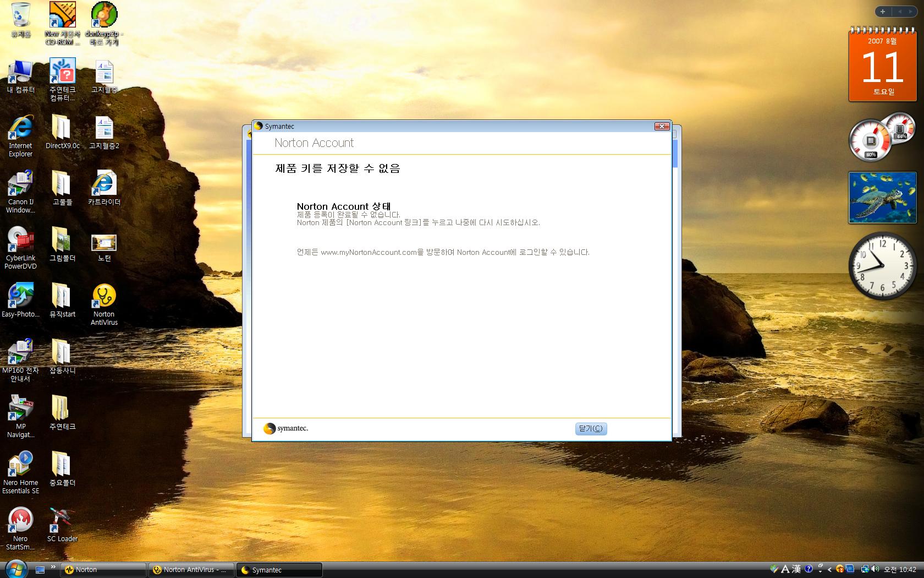This screenshot has height=578, width=924.
Task: Show hidden tray icons arrow
Action: point(829,570)
